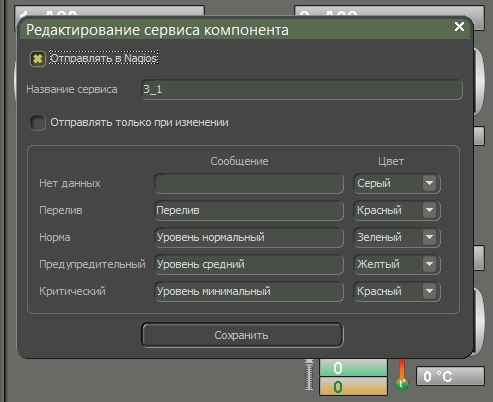493x402 pixels.
Task: Click the 'Отправлять в Nagios' label text
Action: pos(104,58)
